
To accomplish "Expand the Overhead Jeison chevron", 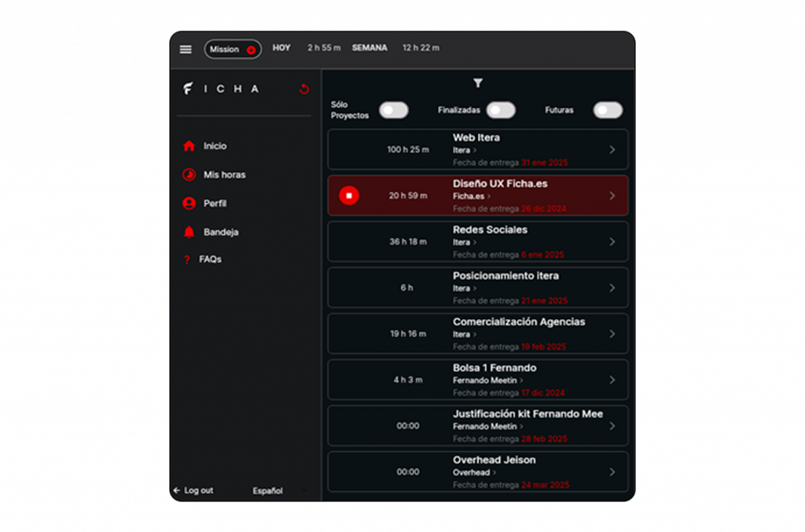I will coord(612,472).
